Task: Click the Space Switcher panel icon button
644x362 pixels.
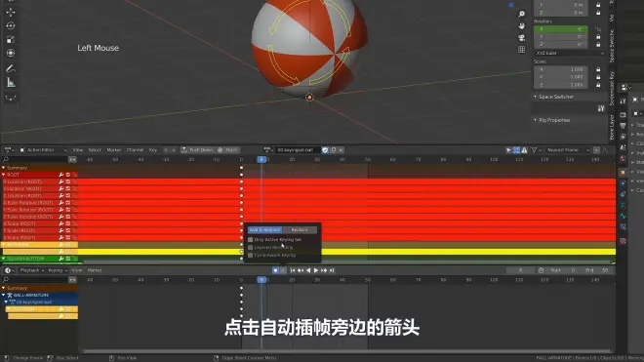Action: pos(601,108)
